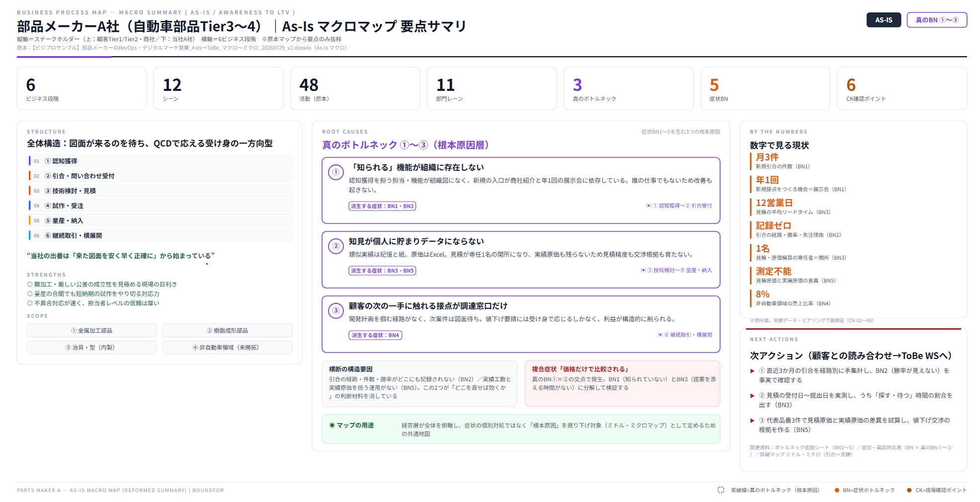Click the 派生する症状：BN1・BN2 tag
Viewport: 980px width, 502px height.
click(x=382, y=206)
